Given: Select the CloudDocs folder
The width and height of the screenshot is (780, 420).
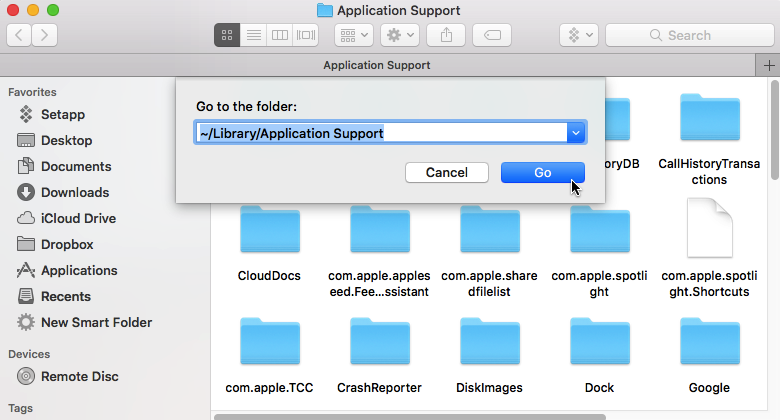Looking at the screenshot, I should [x=270, y=243].
